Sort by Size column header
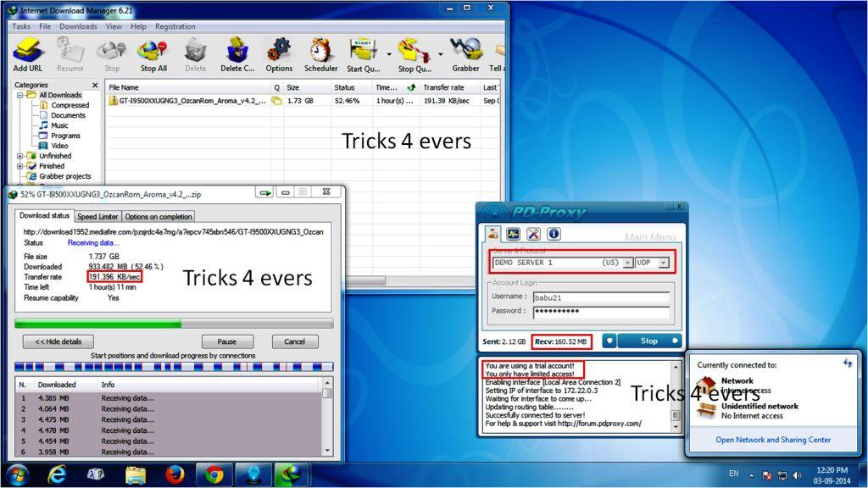This screenshot has height=488, width=868. click(307, 87)
